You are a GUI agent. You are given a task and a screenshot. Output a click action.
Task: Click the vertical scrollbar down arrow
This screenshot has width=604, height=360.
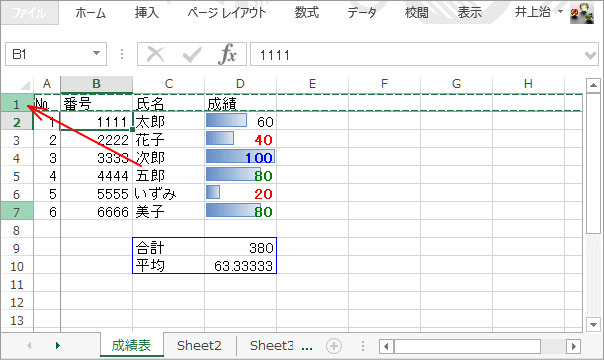coord(593,324)
